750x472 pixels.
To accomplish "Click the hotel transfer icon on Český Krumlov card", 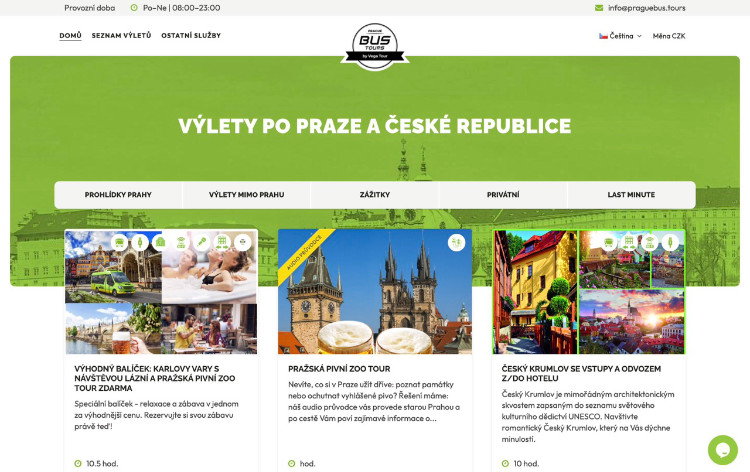I will point(629,242).
